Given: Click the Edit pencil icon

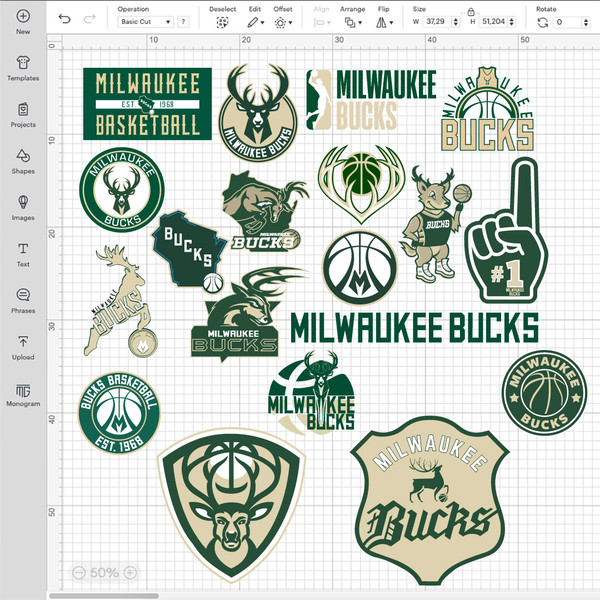Looking at the screenshot, I should 252,23.
